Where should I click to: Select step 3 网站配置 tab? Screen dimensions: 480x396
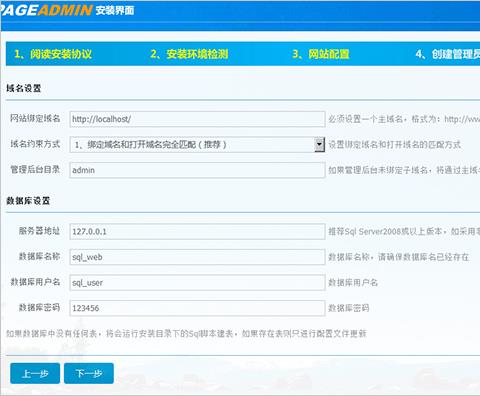click(x=321, y=54)
